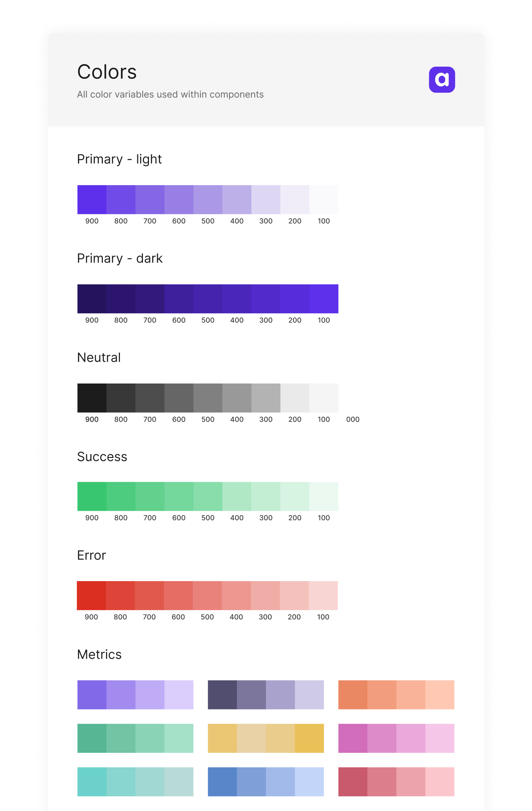Click the darkest magenta Metrics swatch

tap(353, 738)
